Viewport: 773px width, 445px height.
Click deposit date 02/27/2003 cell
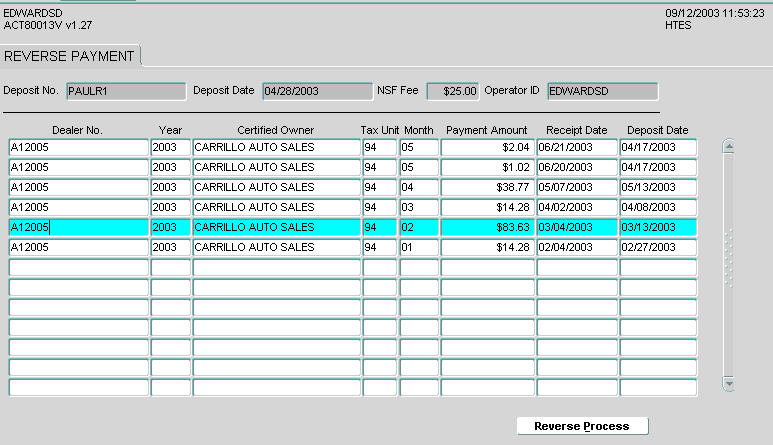point(657,247)
